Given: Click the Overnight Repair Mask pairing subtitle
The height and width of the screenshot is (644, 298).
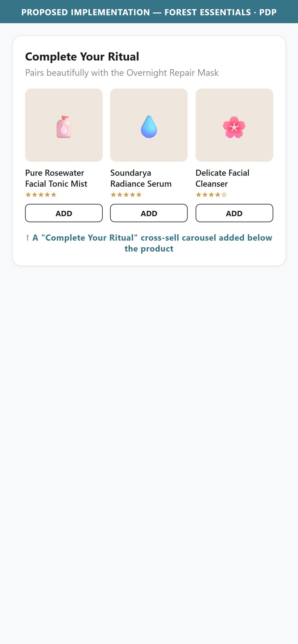Looking at the screenshot, I should tap(122, 73).
